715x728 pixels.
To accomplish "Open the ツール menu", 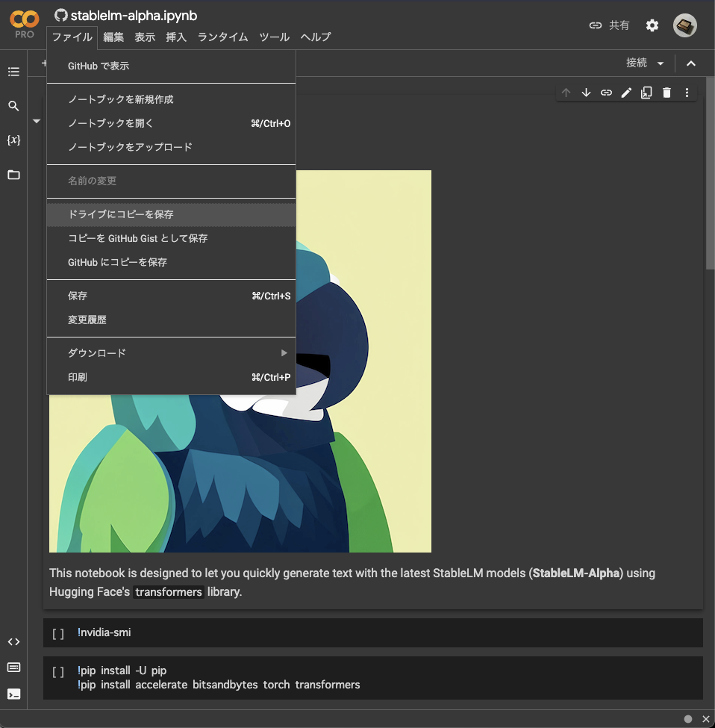I will point(274,37).
